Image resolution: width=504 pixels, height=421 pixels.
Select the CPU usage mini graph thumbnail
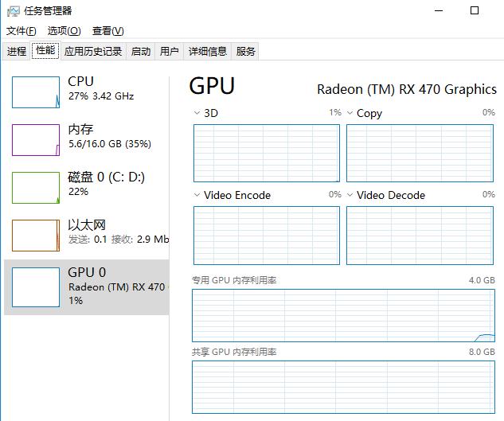click(x=36, y=92)
